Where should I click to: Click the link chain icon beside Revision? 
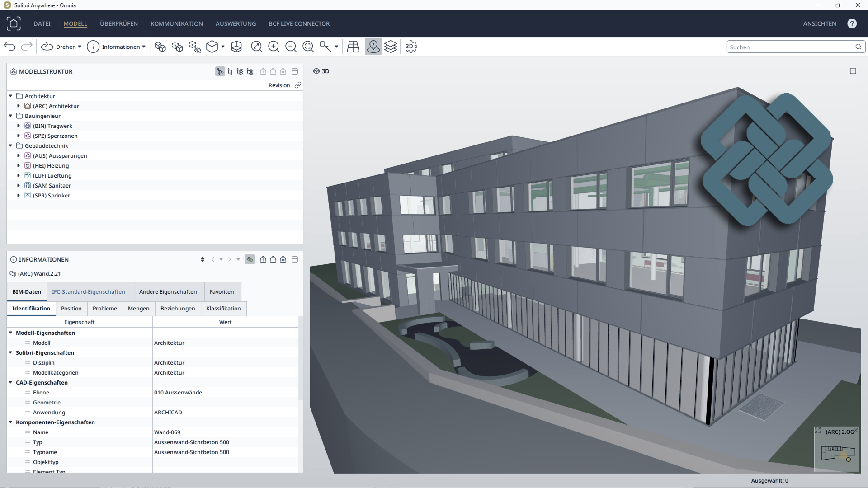coord(298,85)
